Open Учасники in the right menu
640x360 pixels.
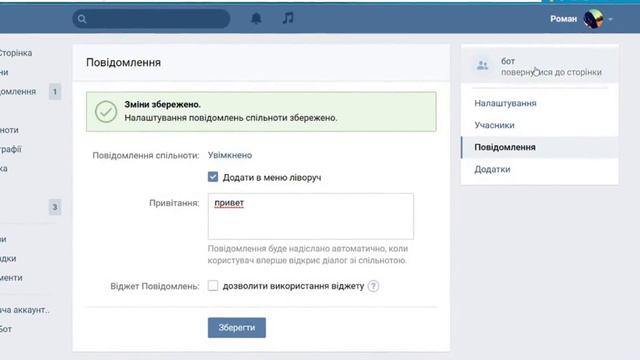[540, 125]
